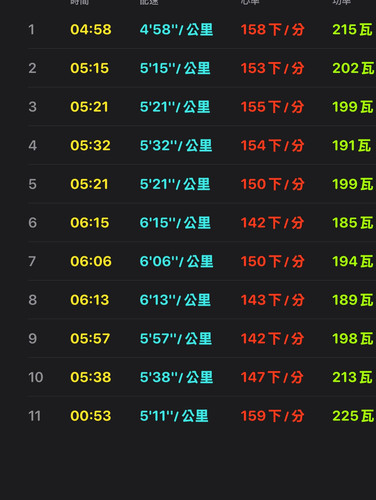Click split number 8 in 06:13 row
The width and height of the screenshot is (376, 500).
[32, 301]
